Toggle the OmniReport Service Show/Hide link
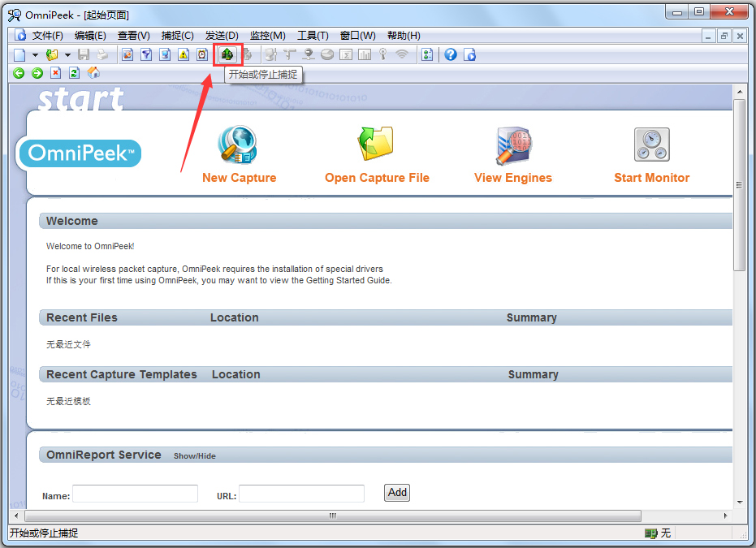 195,456
